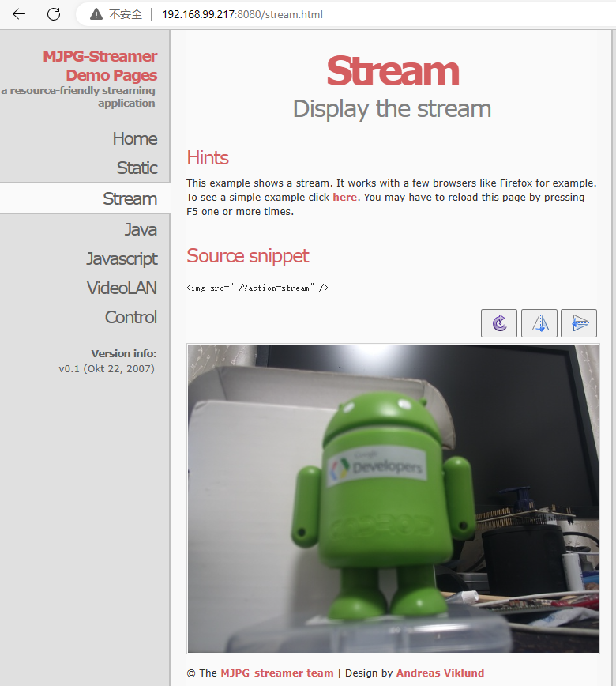Click the vertical flip image button

click(x=579, y=323)
